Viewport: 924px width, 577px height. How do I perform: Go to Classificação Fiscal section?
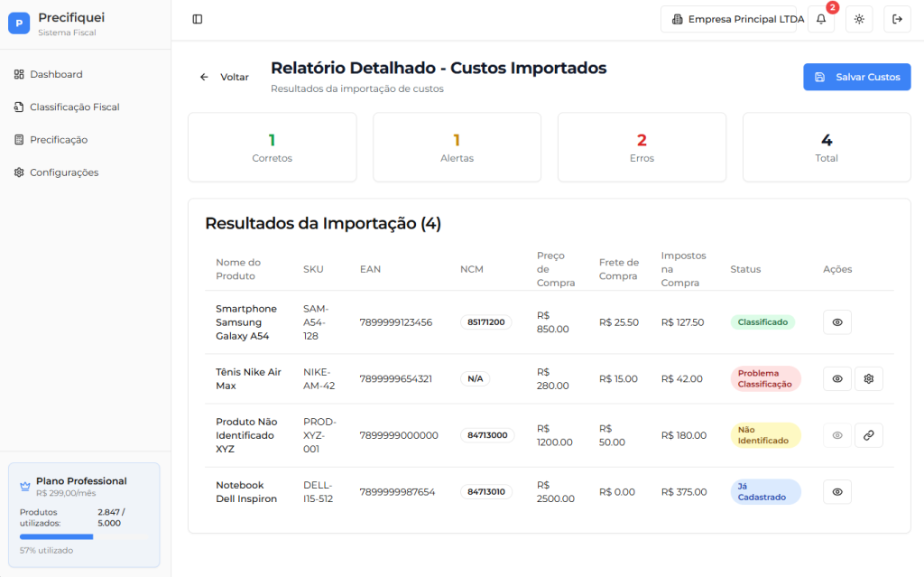74,107
